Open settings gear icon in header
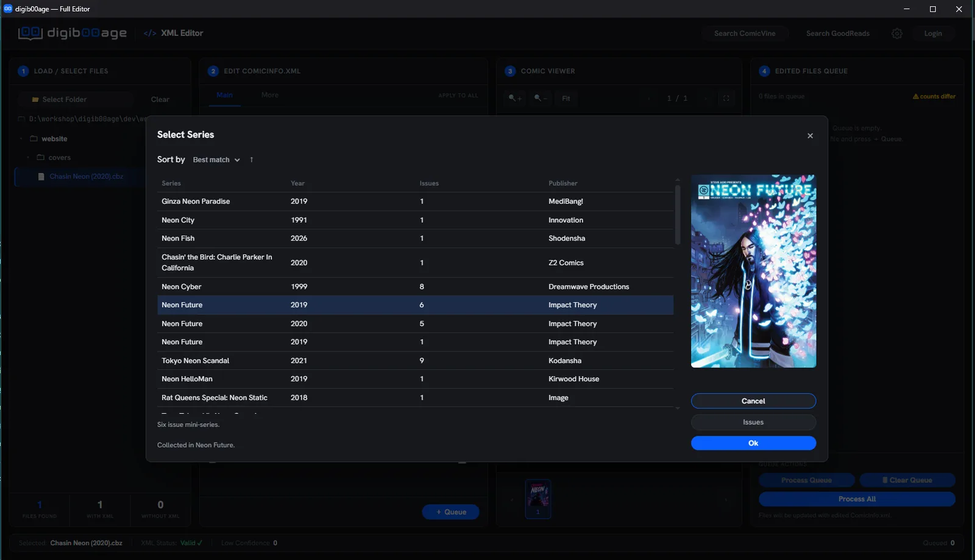 [897, 34]
